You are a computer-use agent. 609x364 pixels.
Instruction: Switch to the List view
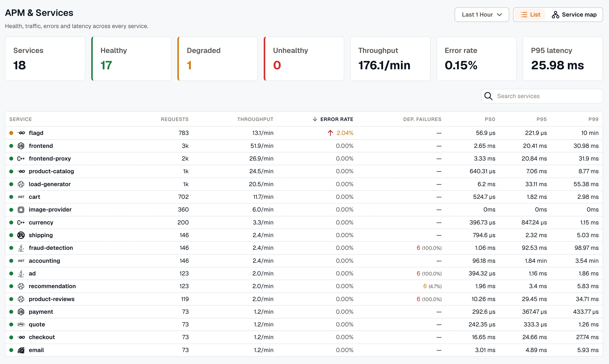pos(530,15)
